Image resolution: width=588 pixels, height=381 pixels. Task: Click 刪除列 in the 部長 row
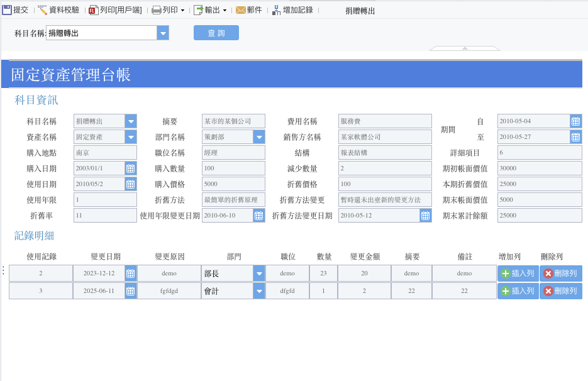[560, 273]
